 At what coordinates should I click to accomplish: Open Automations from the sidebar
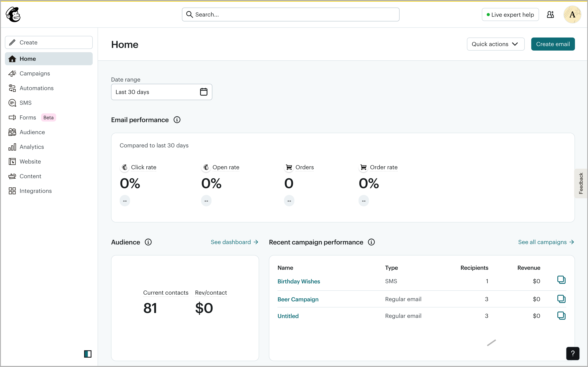[x=37, y=88]
